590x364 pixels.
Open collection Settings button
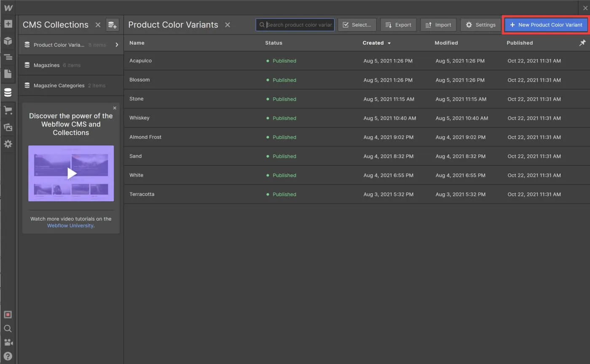480,25
